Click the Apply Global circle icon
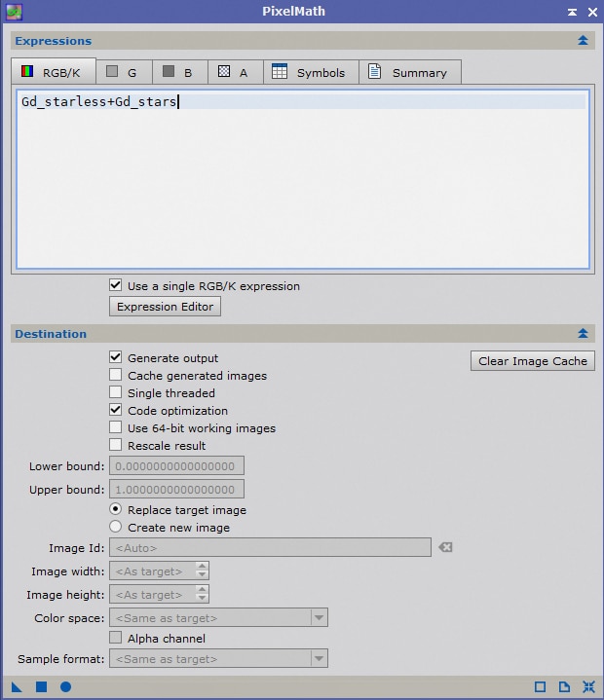 coord(65,686)
